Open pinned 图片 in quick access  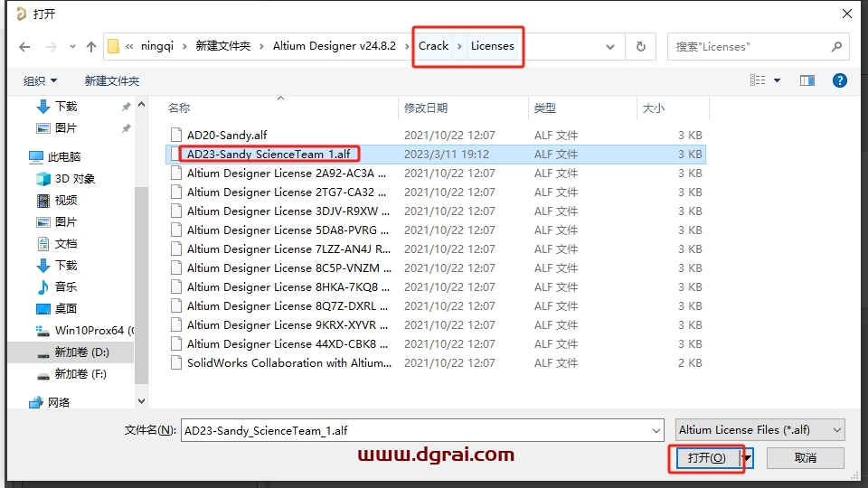pyautogui.click(x=66, y=127)
